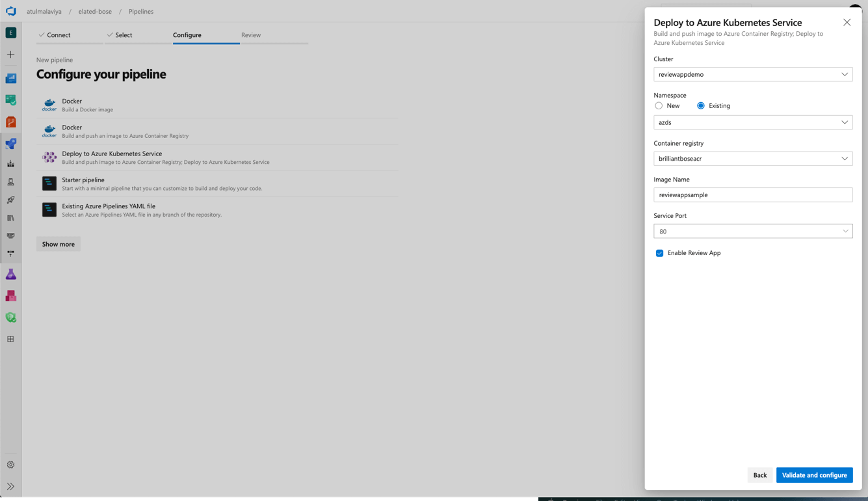Open the Deployment groups sidebar icon

click(11, 254)
